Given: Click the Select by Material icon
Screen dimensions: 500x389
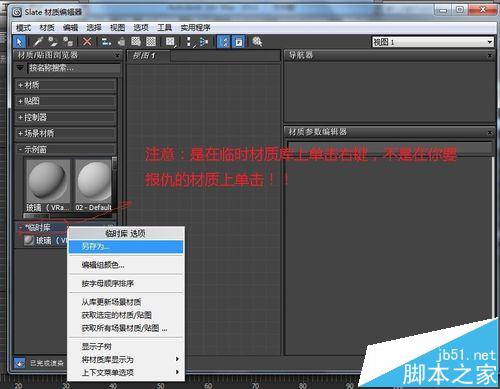Looking at the screenshot, I should click(x=257, y=42).
